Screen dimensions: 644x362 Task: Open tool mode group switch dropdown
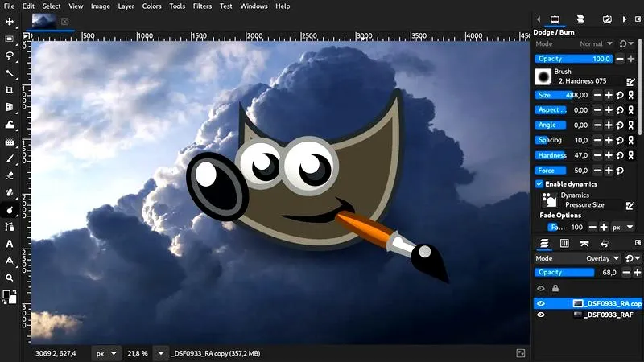coord(627,44)
